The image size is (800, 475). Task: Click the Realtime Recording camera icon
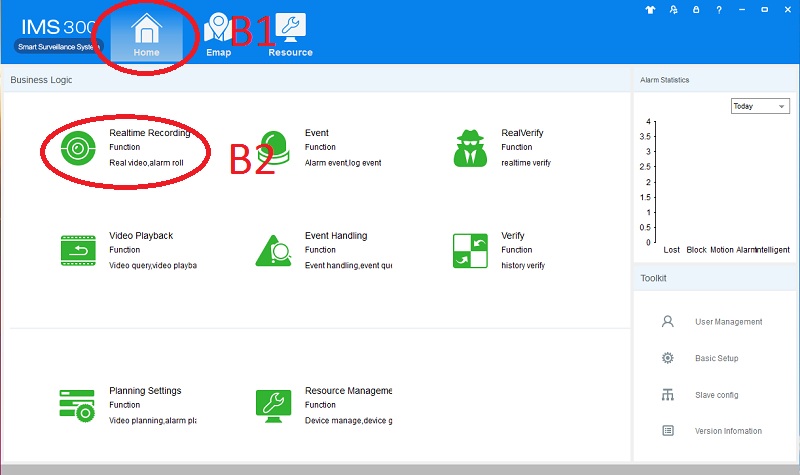78,148
